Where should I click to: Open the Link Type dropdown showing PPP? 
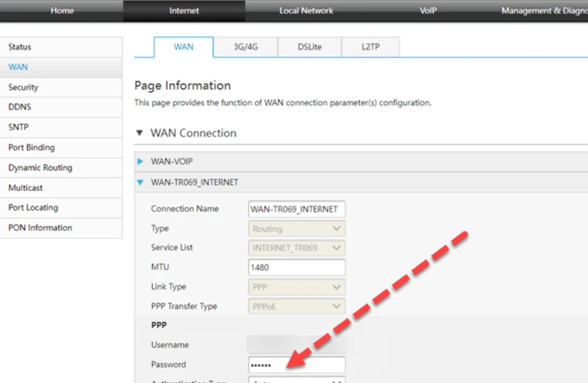click(x=296, y=287)
